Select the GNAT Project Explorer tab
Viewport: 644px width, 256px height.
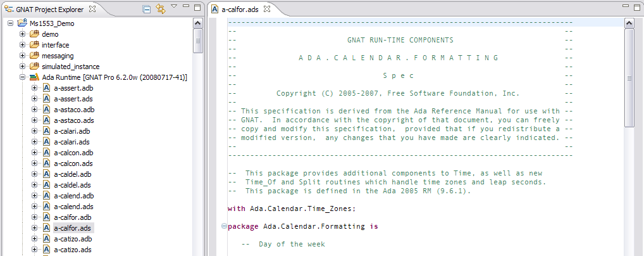click(50, 9)
